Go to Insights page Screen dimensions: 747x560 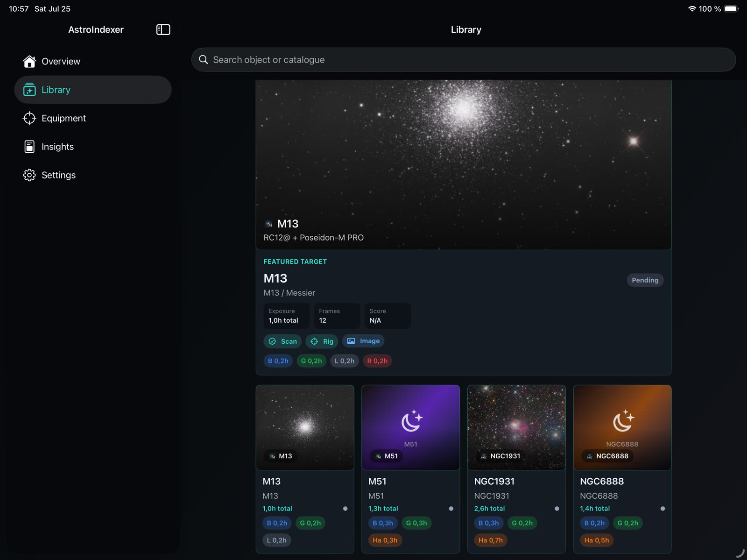coord(93,147)
